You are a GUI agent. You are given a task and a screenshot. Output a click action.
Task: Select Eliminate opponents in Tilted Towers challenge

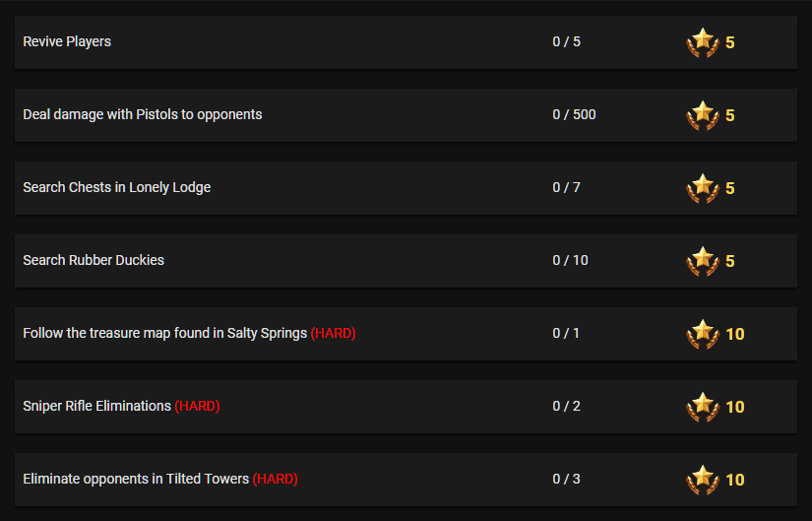click(x=406, y=480)
